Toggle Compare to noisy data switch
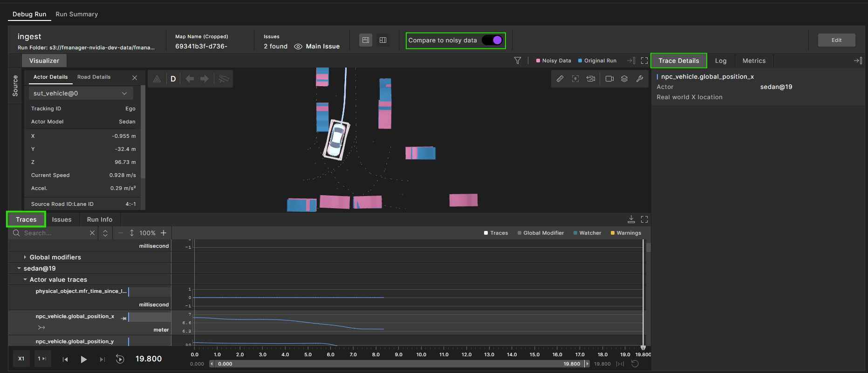Screen dimensions: 868x373 click(492, 41)
